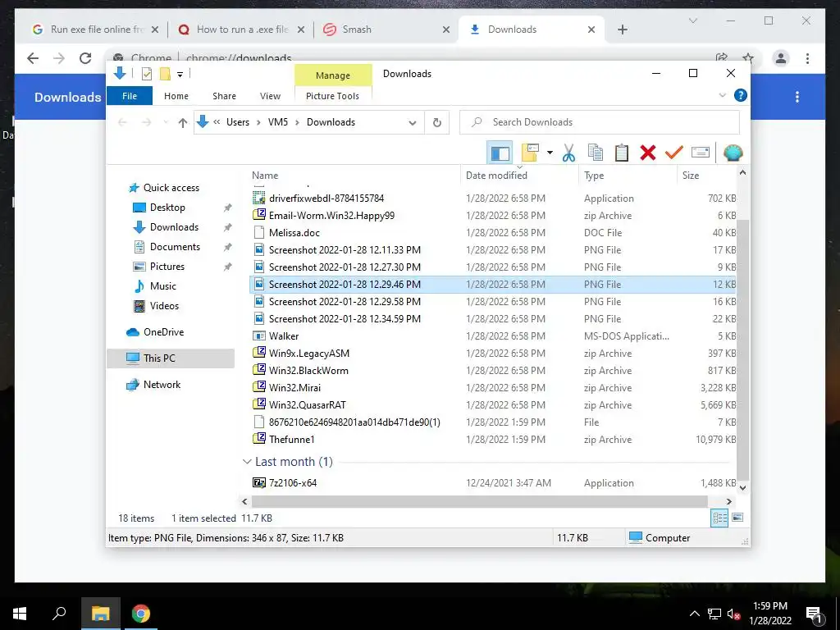Click the Cut scissors icon

coord(568,153)
